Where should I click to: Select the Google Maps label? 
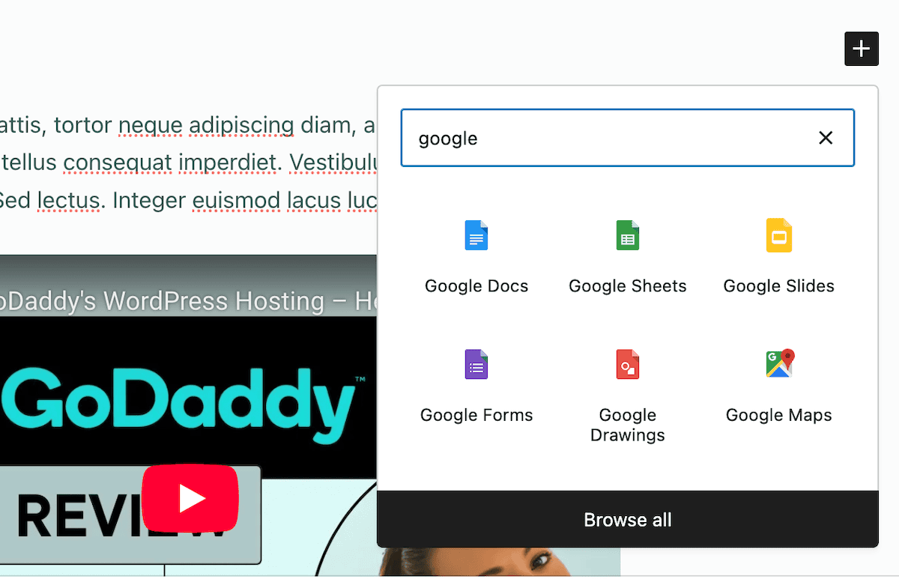click(x=779, y=415)
